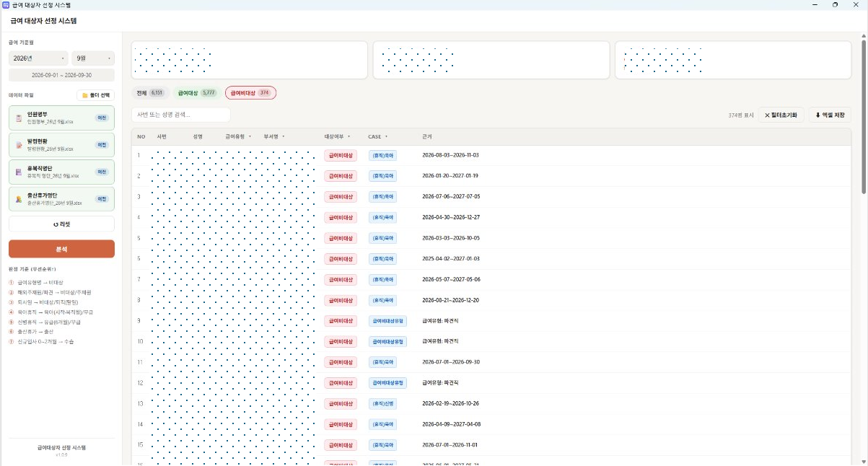
Task: Switch to the 전체 6,151 tab
Action: click(x=150, y=93)
